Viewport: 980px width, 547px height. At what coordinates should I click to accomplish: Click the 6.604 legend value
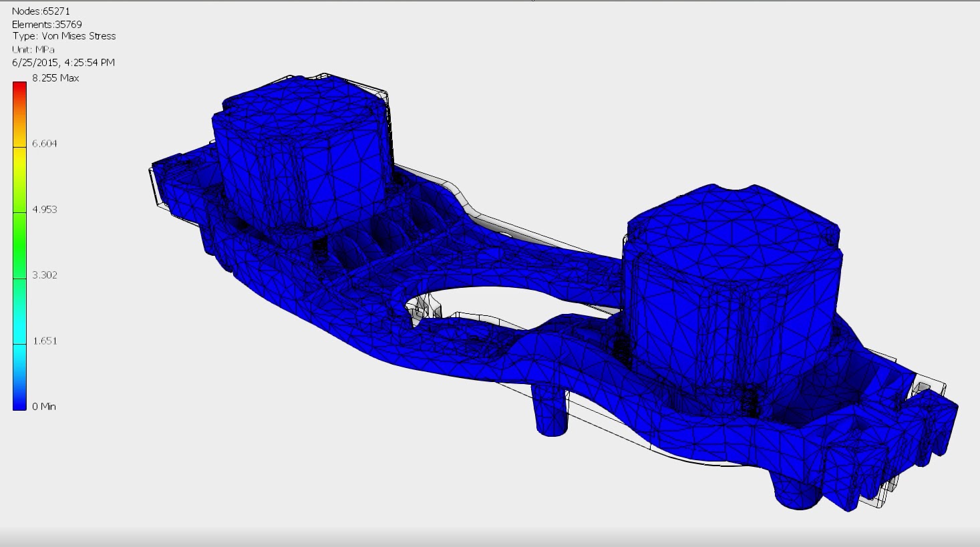[45, 144]
